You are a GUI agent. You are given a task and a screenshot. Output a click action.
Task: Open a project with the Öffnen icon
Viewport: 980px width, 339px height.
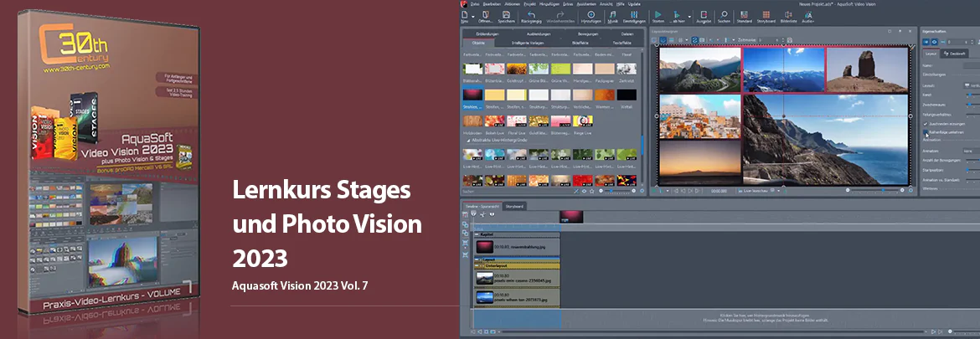pyautogui.click(x=486, y=16)
